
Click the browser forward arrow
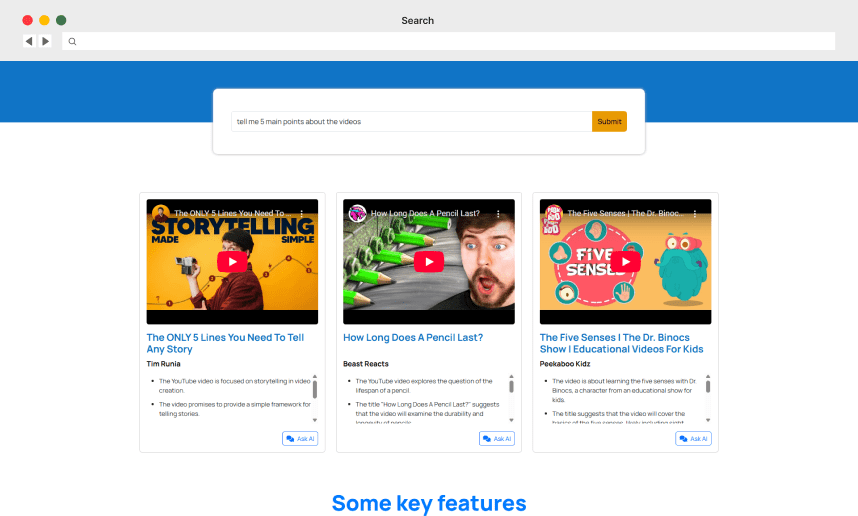[x=45, y=41]
